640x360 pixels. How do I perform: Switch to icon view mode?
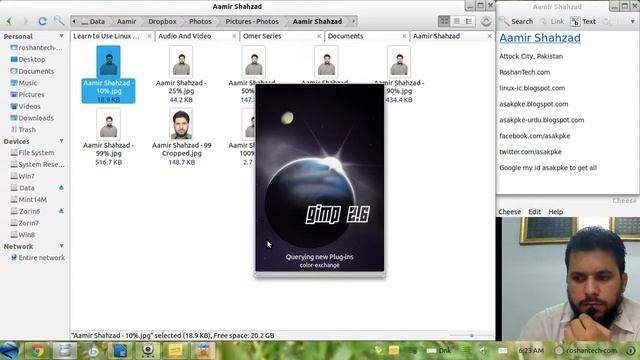[x=444, y=21]
